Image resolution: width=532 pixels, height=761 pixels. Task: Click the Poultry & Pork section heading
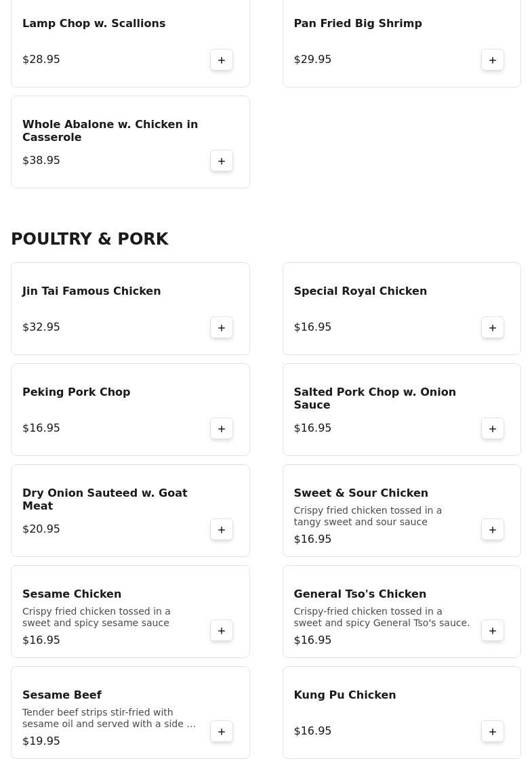coord(89,239)
